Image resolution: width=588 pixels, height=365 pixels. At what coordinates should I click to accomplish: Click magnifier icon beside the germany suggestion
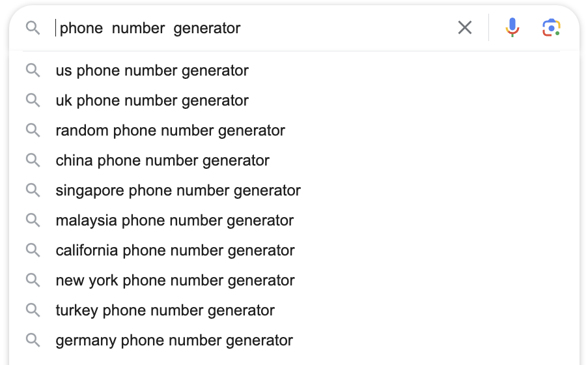pos(33,340)
